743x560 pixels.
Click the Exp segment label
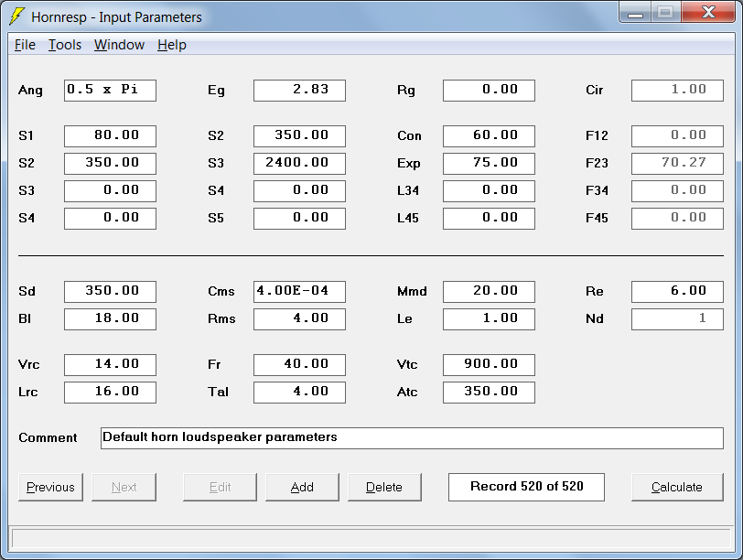(x=408, y=164)
